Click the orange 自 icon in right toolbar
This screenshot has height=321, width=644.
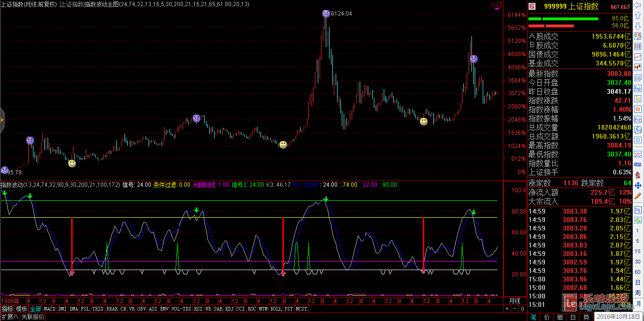638,109
